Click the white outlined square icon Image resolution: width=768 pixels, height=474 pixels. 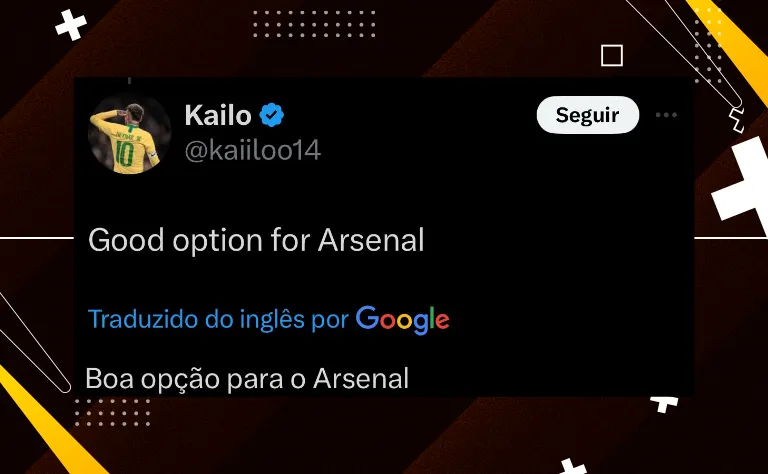coord(612,55)
